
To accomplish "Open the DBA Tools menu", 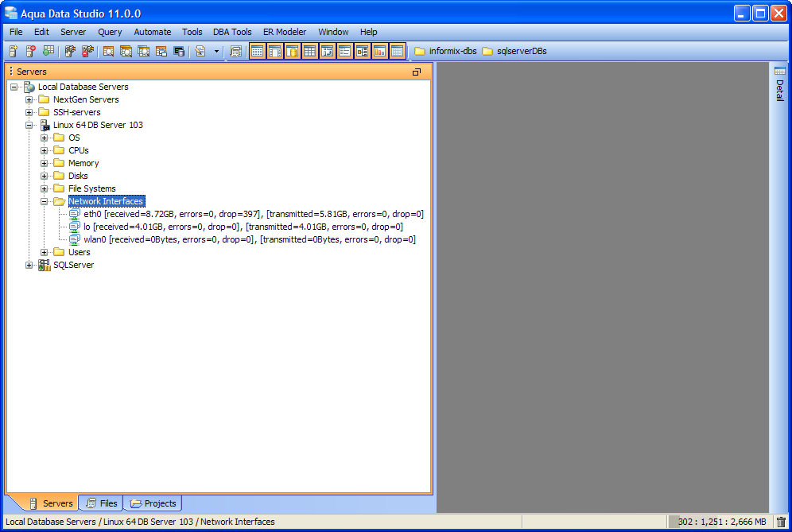I will tap(232, 32).
